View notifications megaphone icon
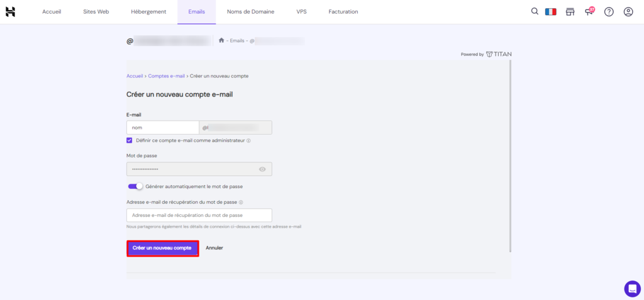 (x=589, y=11)
